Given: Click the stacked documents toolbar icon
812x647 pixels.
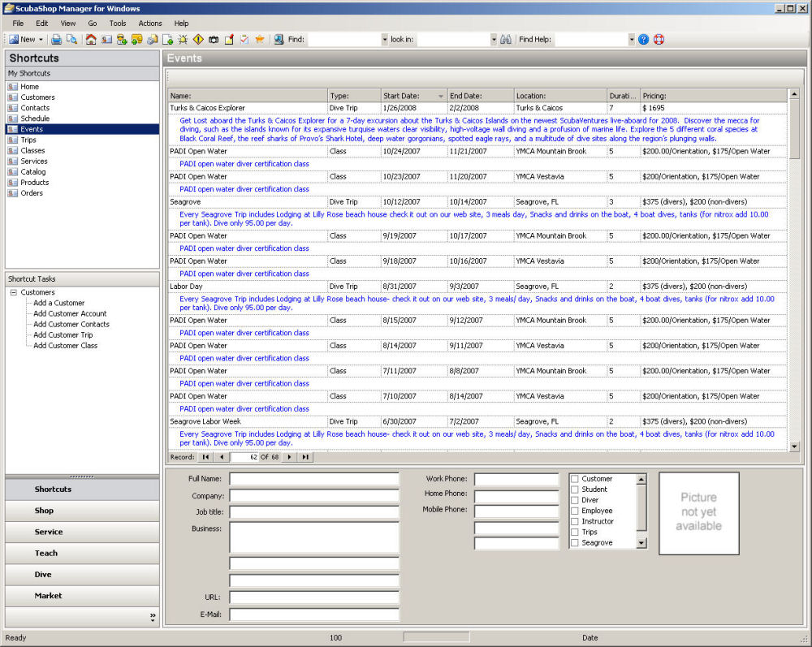Looking at the screenshot, I should coord(153,39).
